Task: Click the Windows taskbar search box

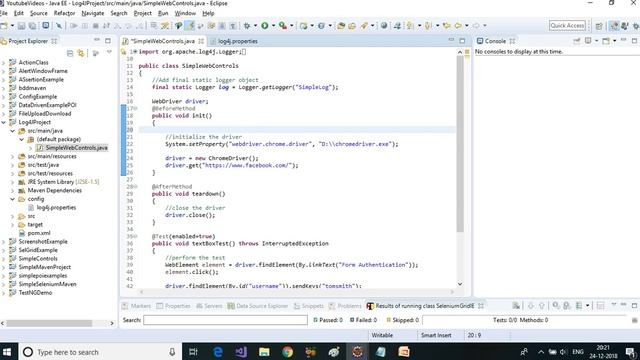Action: [100, 351]
